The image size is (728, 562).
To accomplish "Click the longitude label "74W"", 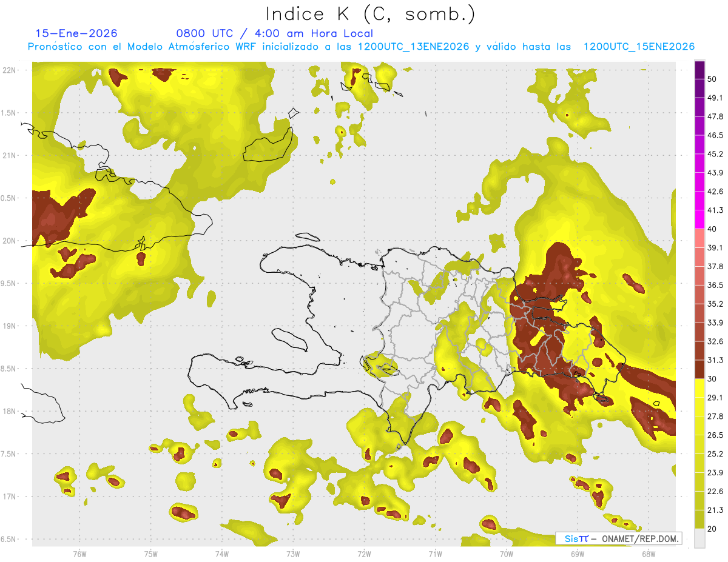I will [221, 554].
